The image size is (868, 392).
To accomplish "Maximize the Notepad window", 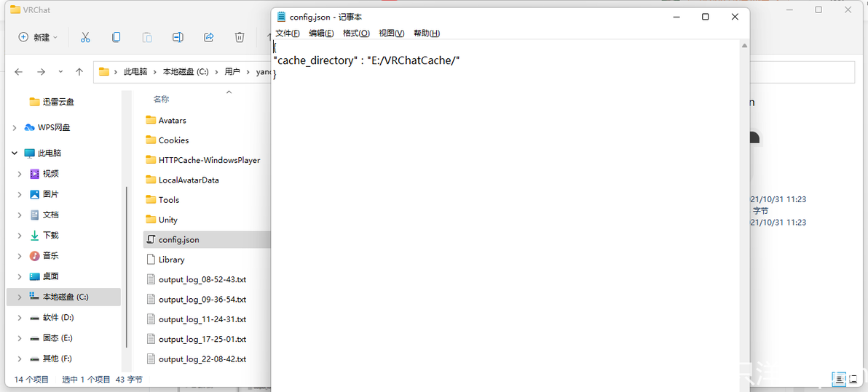I will pos(705,17).
